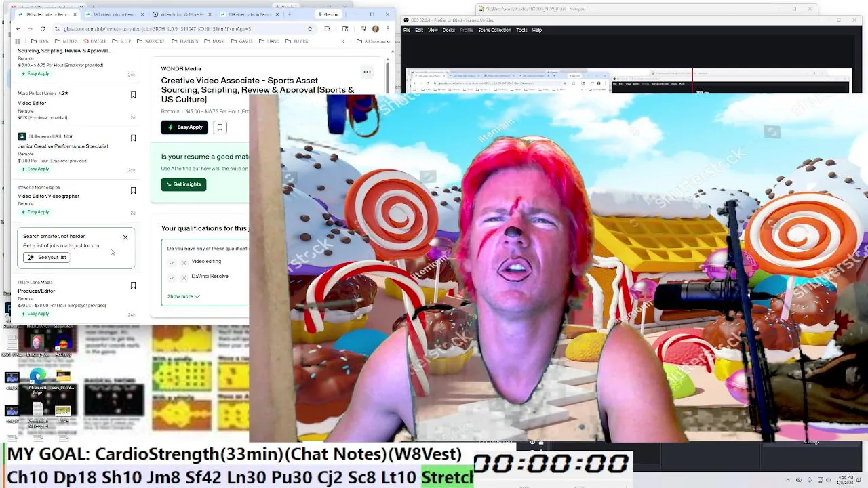868x488 pixels.
Task: Open a new browser tab
Action: pos(290,14)
